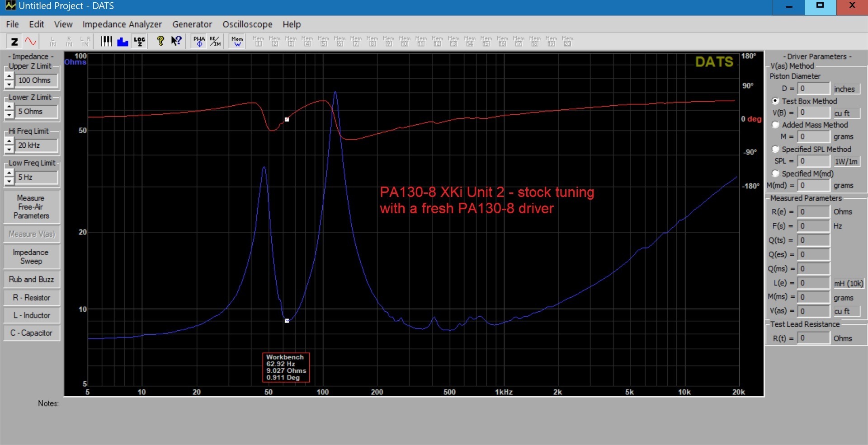Open the File menu
This screenshot has width=868, height=445.
(12, 24)
